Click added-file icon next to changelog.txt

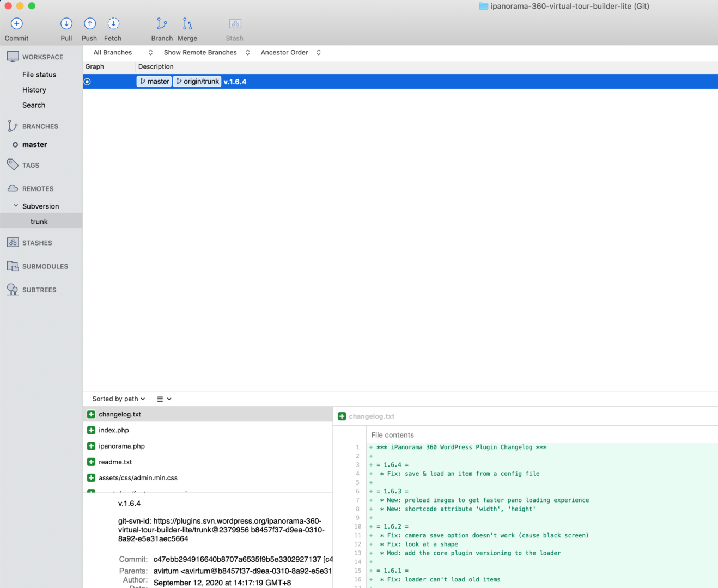92,414
